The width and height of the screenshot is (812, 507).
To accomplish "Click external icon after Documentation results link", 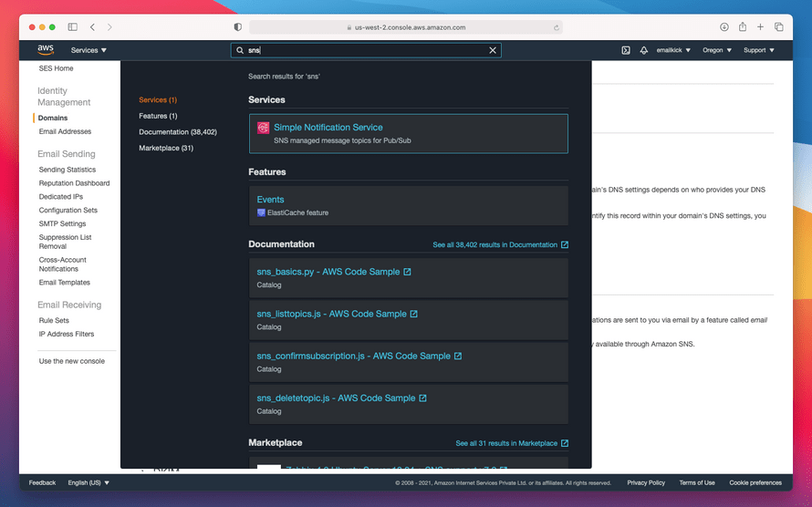I will pos(565,244).
